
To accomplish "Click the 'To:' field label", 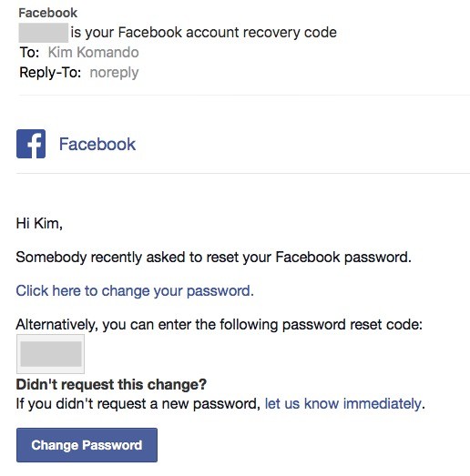I will pyautogui.click(x=29, y=52).
